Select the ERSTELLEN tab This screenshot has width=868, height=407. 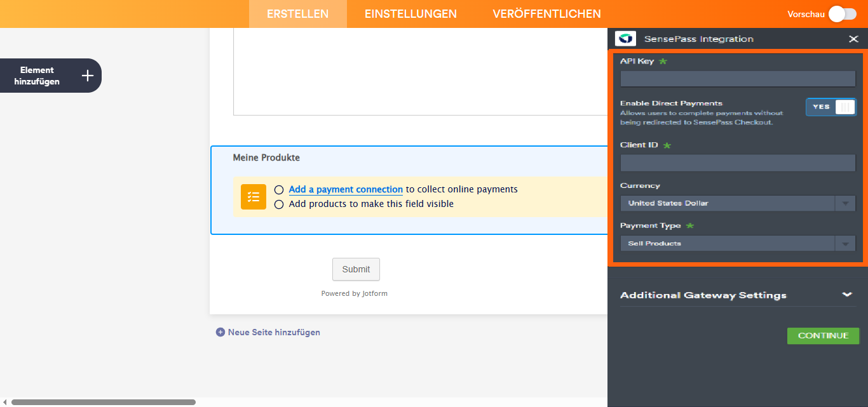(x=297, y=13)
